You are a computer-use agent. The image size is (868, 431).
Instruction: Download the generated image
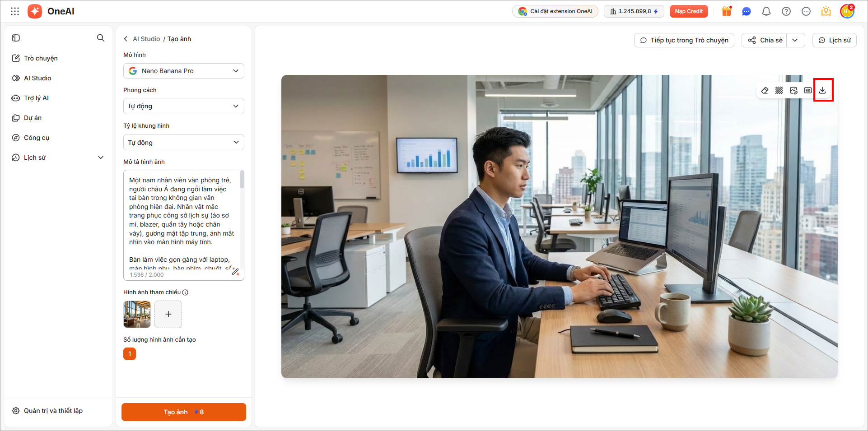(x=822, y=90)
